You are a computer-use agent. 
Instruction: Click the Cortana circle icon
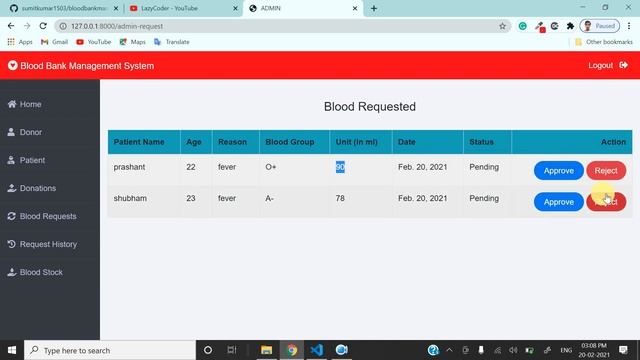tap(208, 350)
